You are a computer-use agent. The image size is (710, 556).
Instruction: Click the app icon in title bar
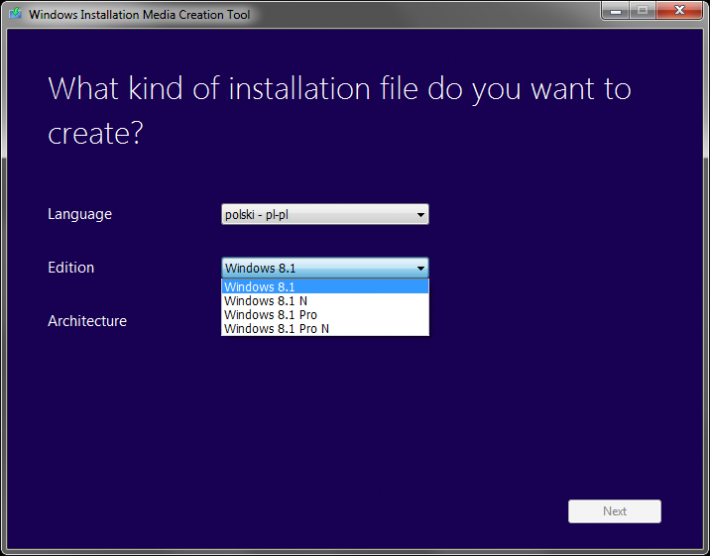pos(15,13)
